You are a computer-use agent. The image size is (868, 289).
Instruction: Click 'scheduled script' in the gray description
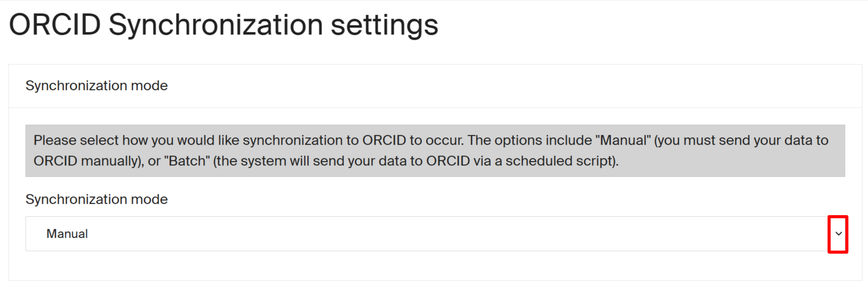pos(561,161)
